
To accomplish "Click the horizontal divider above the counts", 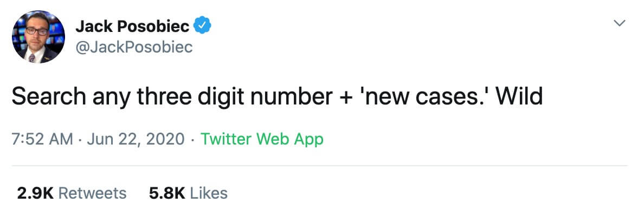I will click(x=319, y=166).
